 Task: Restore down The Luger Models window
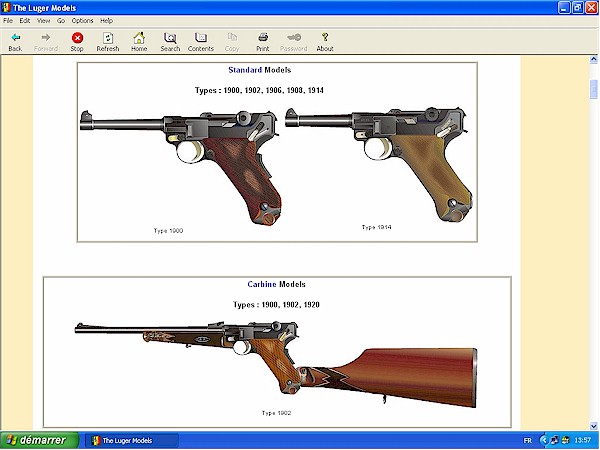[x=578, y=8]
